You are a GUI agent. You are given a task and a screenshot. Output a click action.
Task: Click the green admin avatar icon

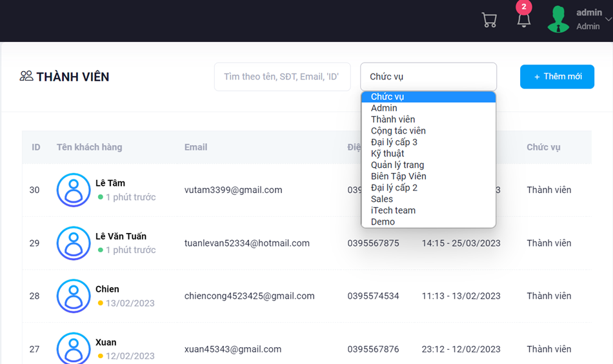coord(558,19)
